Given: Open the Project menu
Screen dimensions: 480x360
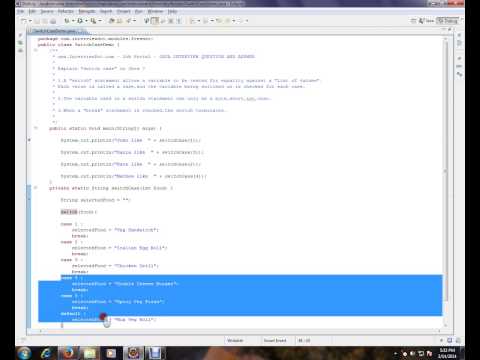Looking at the screenshot, I should tap(123, 11).
